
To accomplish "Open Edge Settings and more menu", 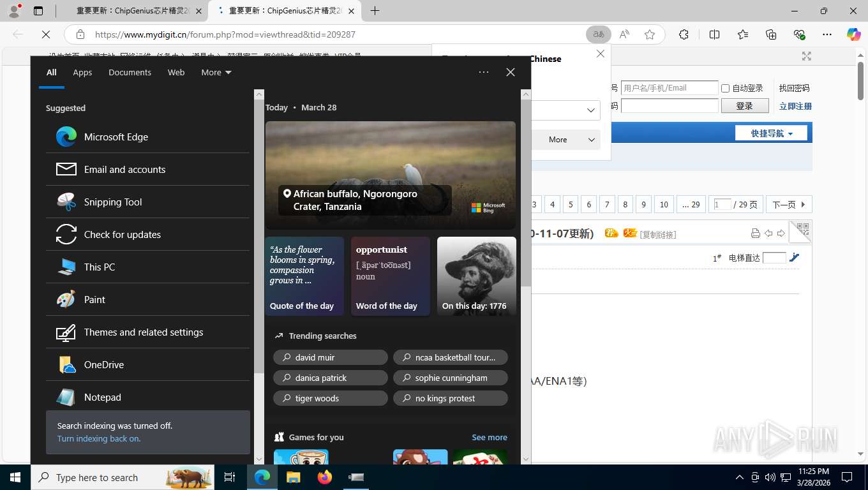I will (827, 34).
